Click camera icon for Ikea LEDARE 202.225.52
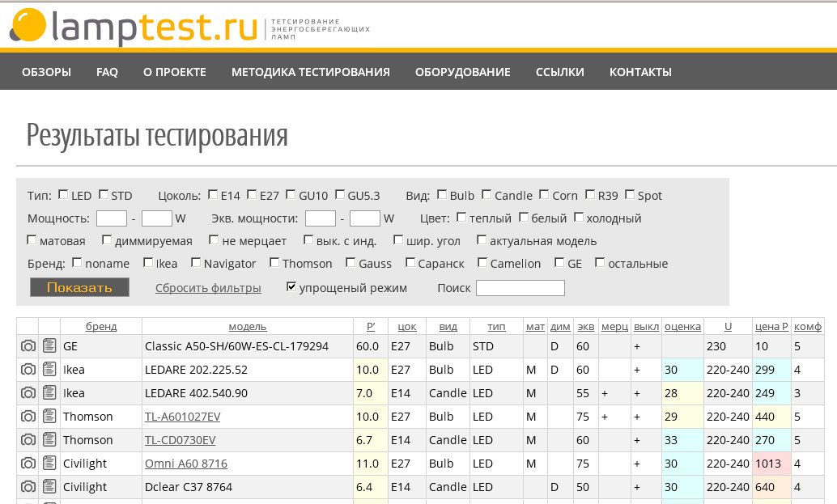The image size is (837, 504). coord(27,369)
